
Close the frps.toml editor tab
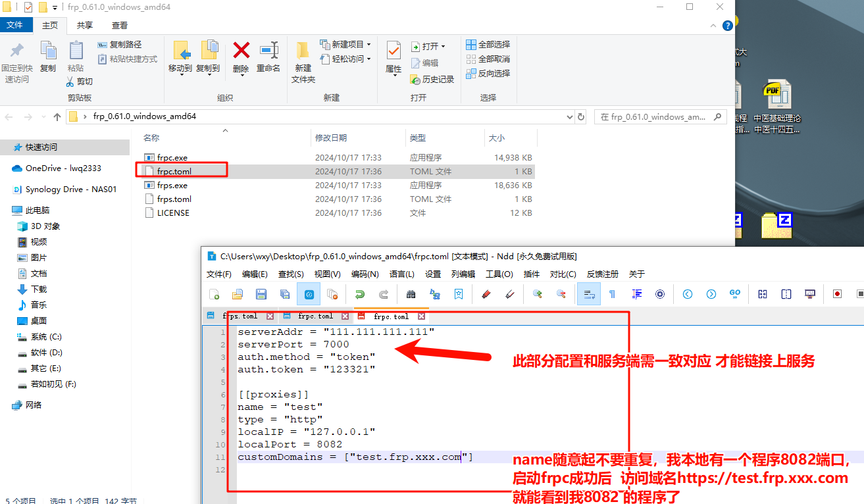270,316
